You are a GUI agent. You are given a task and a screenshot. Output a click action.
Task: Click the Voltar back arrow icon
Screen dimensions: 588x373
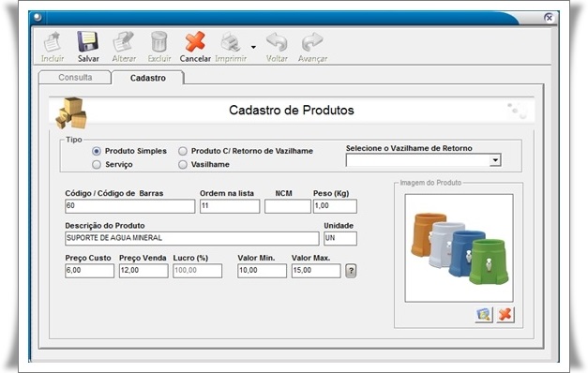pos(277,41)
